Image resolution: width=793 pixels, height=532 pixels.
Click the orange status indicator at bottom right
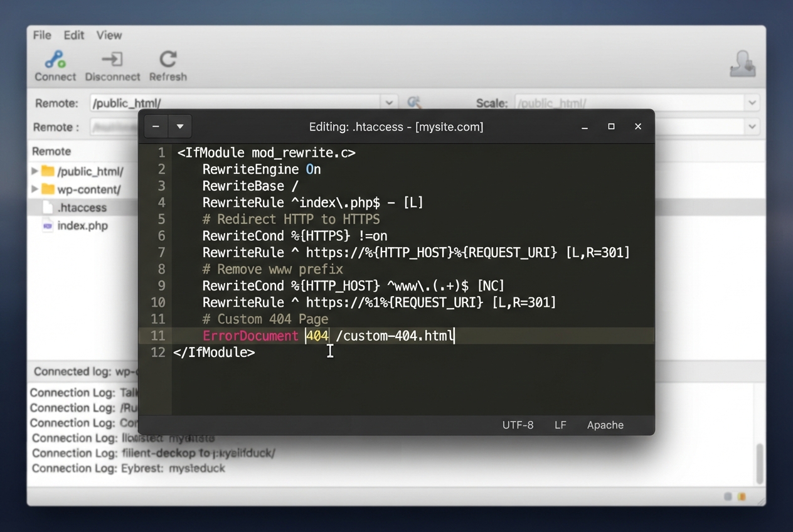point(743,497)
